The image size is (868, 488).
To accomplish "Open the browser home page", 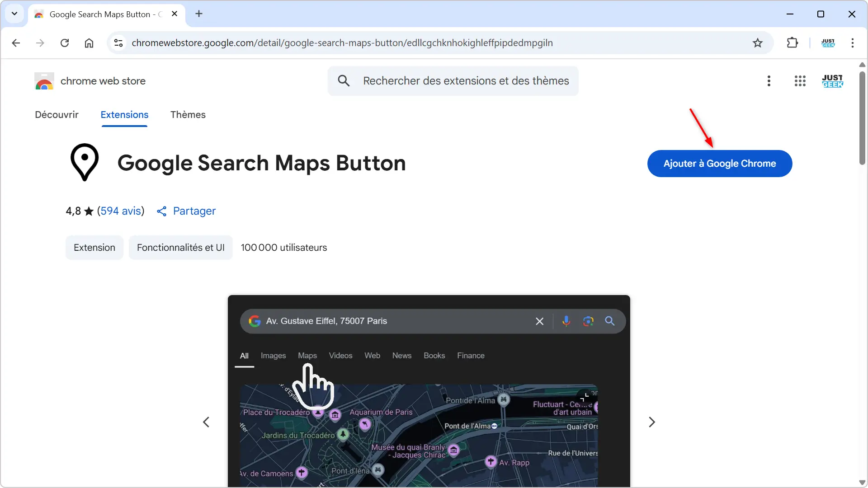I will point(89,43).
